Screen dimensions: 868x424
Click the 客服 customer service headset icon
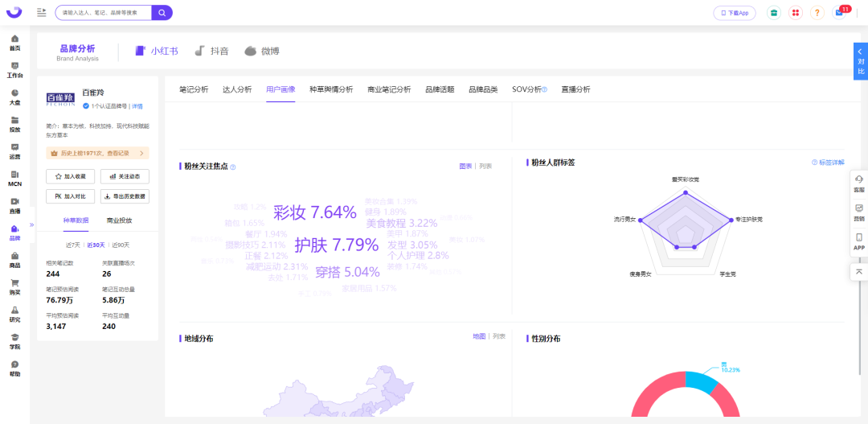coord(859,183)
